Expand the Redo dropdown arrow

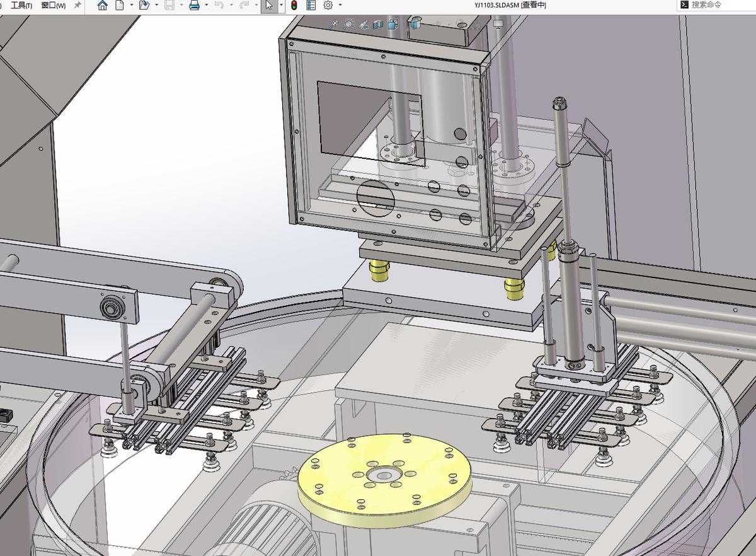(x=256, y=5)
